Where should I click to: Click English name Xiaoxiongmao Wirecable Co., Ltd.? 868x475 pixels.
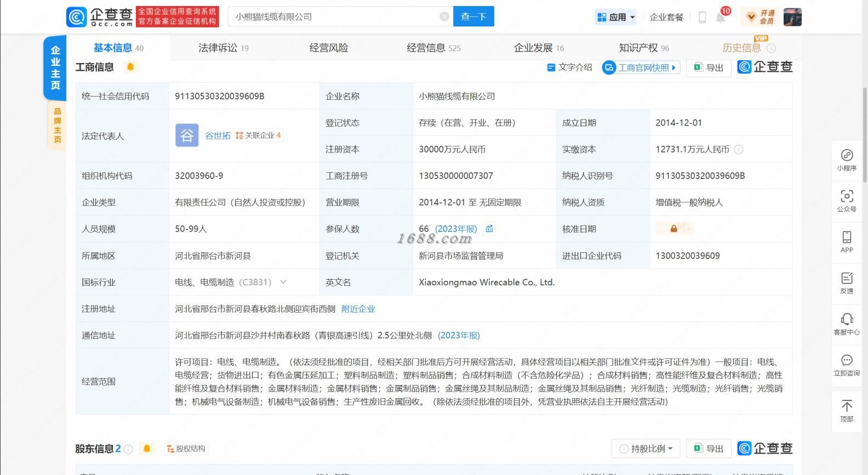tap(487, 282)
